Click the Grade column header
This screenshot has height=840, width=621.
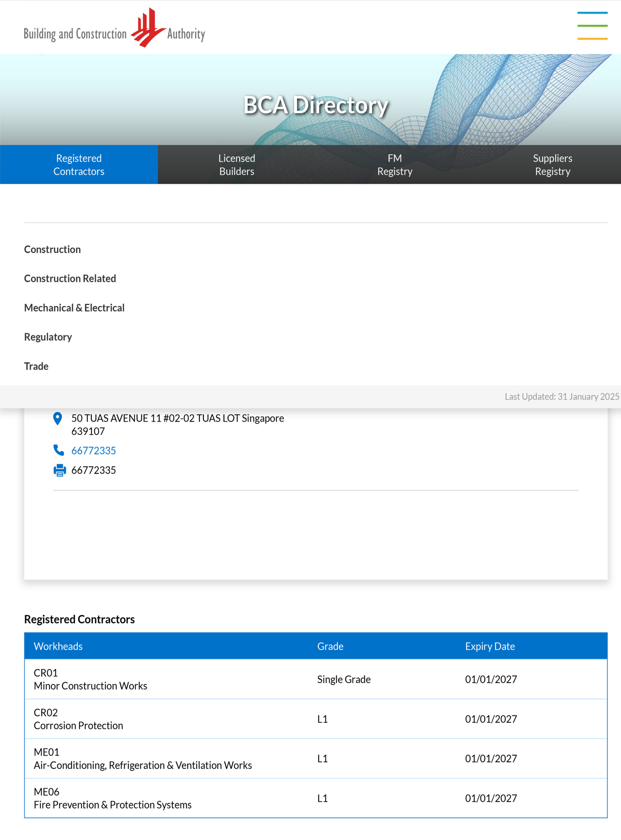330,646
